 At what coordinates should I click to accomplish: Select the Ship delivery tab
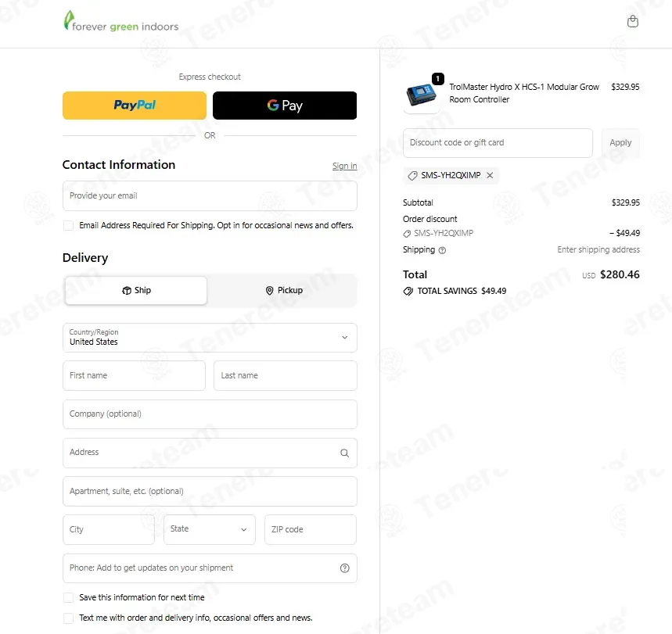point(136,291)
